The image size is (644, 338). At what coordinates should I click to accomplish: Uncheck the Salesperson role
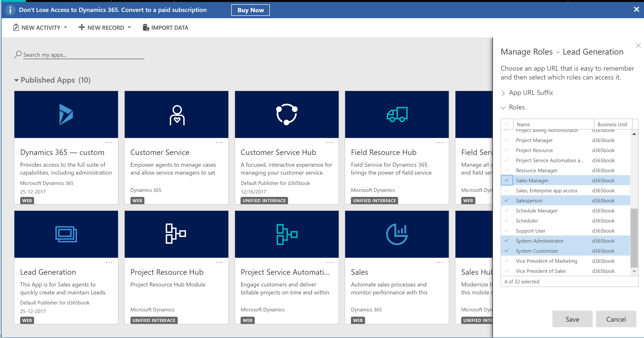point(507,201)
